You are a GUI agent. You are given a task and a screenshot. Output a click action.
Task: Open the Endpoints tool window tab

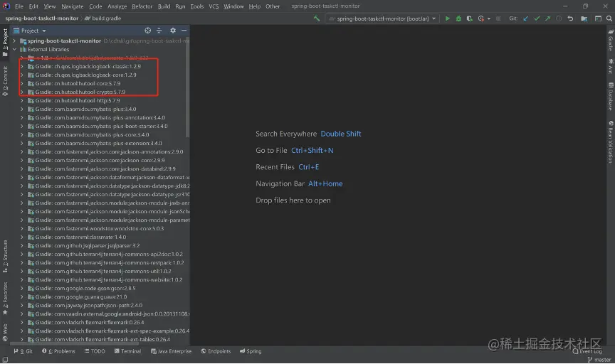(216, 351)
